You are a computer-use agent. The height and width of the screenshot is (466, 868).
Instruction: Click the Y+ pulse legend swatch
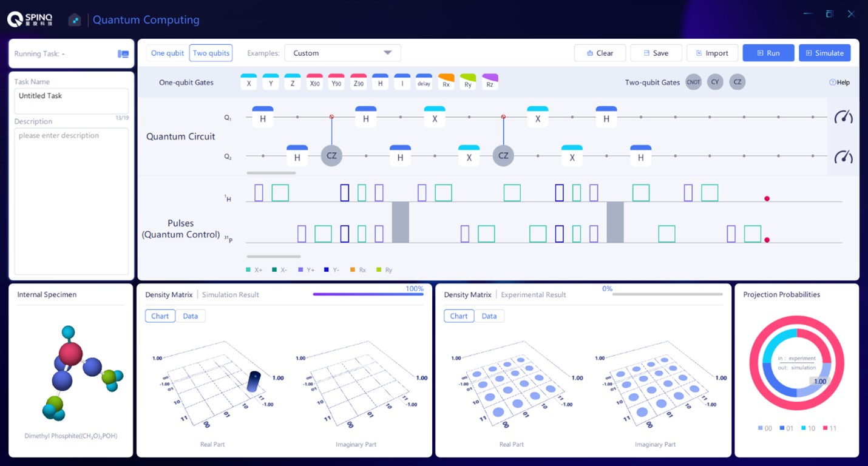tap(300, 270)
